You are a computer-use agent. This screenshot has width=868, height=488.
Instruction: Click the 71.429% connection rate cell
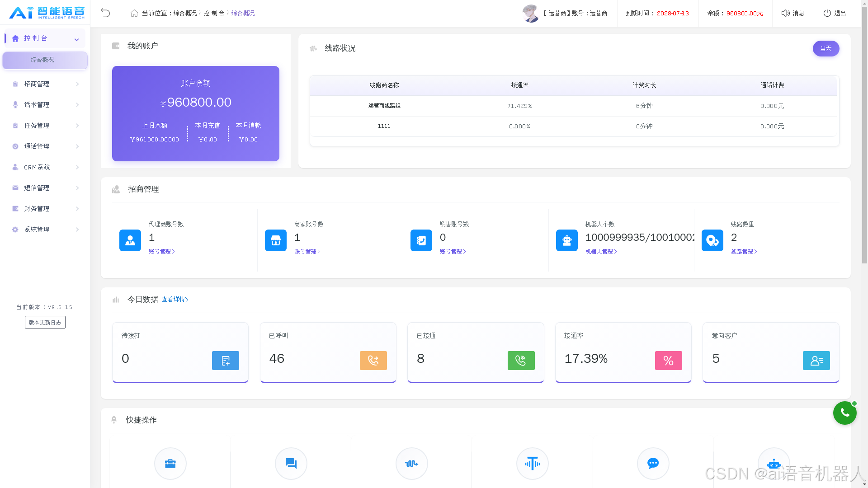click(x=520, y=106)
